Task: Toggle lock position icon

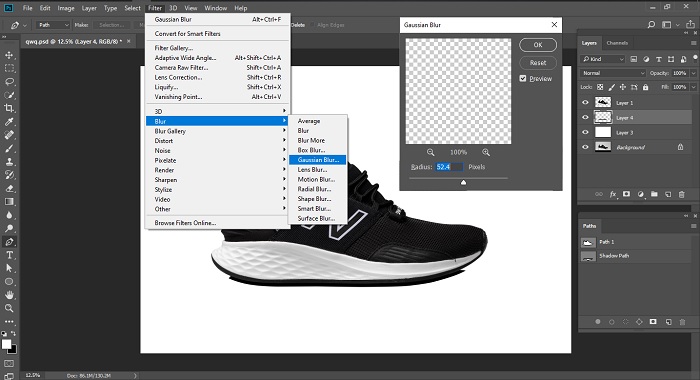Action: [x=623, y=87]
